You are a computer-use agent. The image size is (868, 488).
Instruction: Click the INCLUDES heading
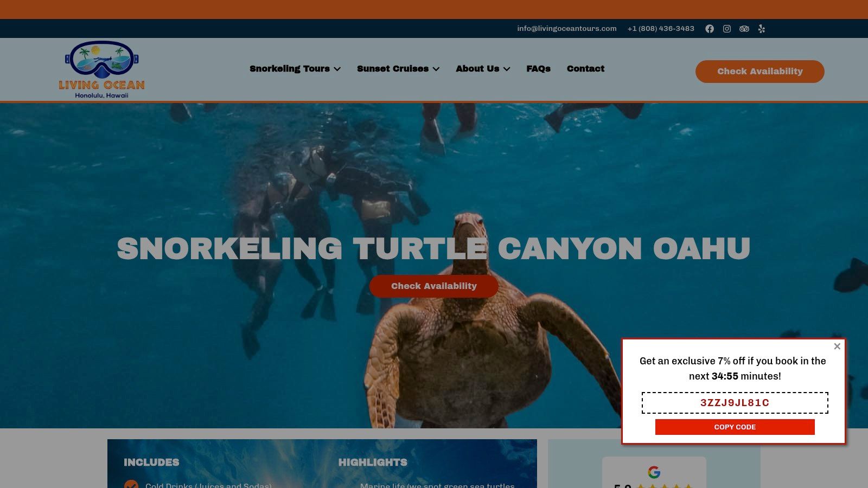pyautogui.click(x=151, y=463)
